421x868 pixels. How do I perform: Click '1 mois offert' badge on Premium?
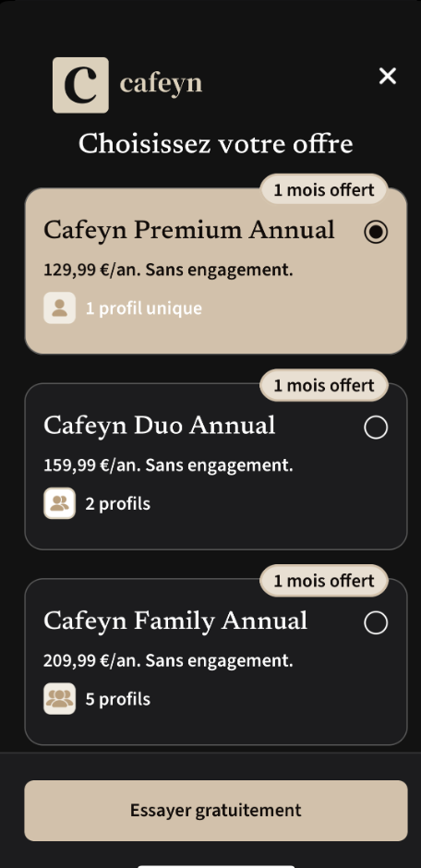324,190
